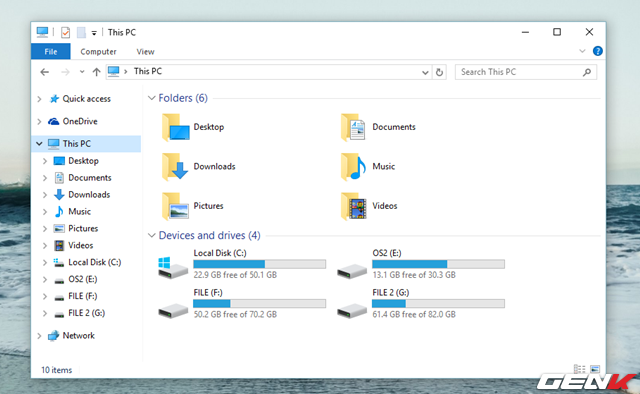The height and width of the screenshot is (394, 640).
Task: Select the Videos folder icon
Action: coord(353,206)
